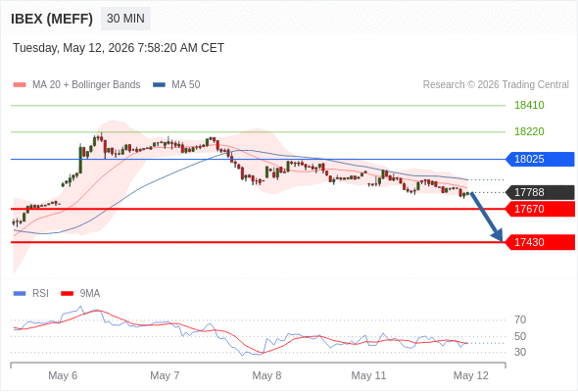Click the May 12 date axis label
The image size is (578, 392).
pos(471,375)
